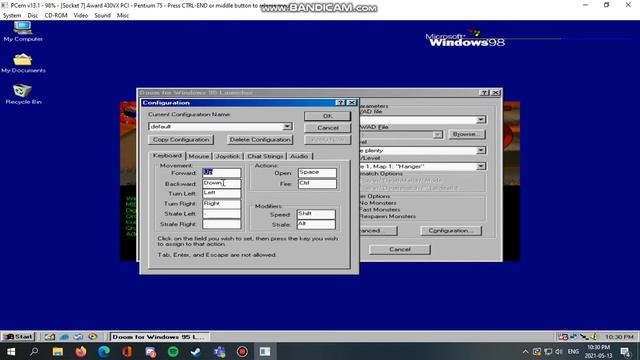Click the Copy Configuration button
The width and height of the screenshot is (640, 360).
[181, 140]
